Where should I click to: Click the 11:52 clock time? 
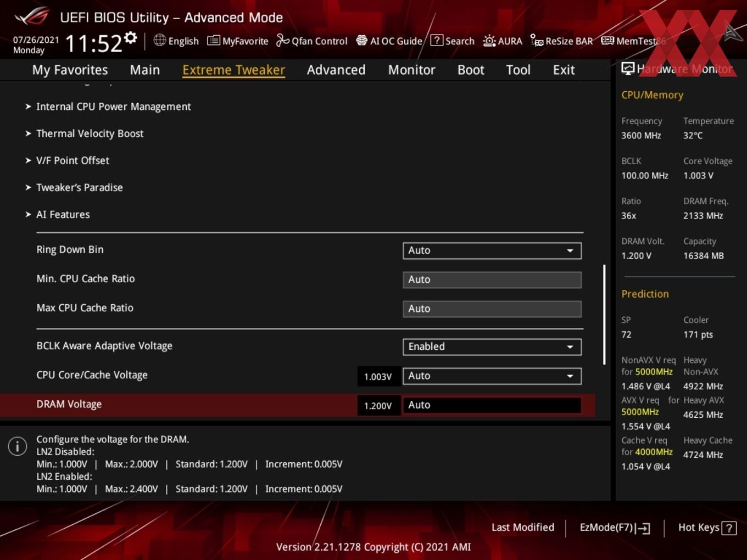pyautogui.click(x=93, y=43)
